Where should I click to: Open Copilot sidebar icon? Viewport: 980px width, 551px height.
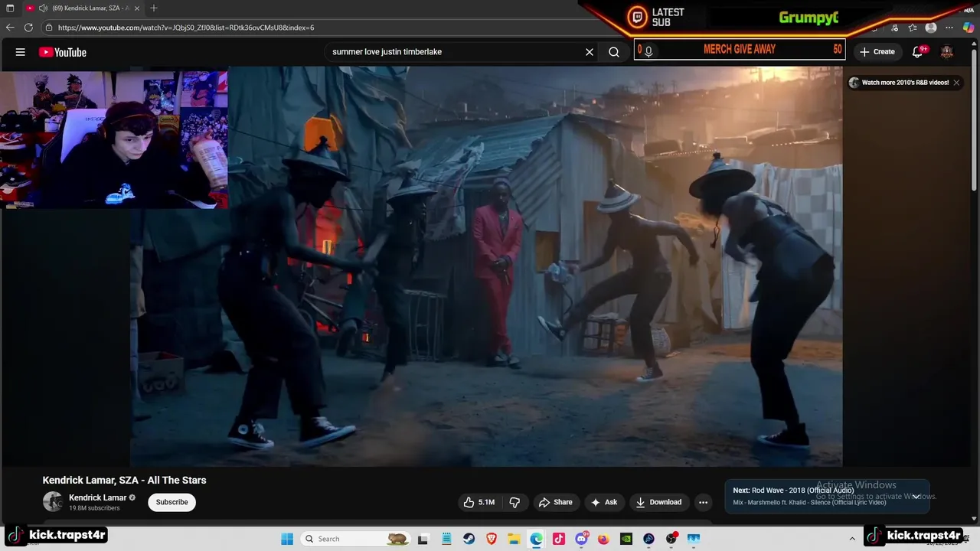(x=969, y=28)
